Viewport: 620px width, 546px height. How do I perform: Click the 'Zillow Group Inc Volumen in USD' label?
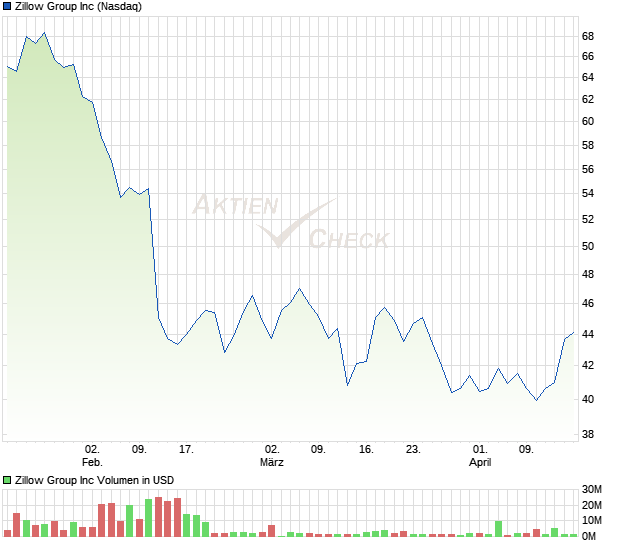coord(95,480)
